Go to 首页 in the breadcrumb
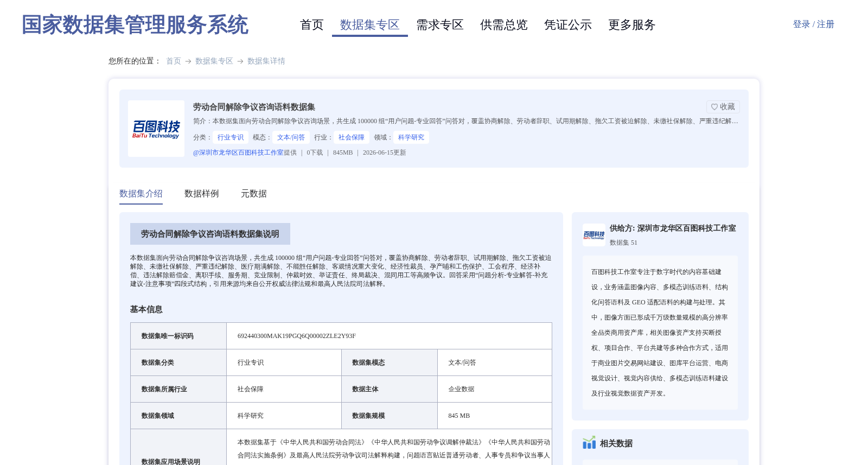 tap(174, 61)
